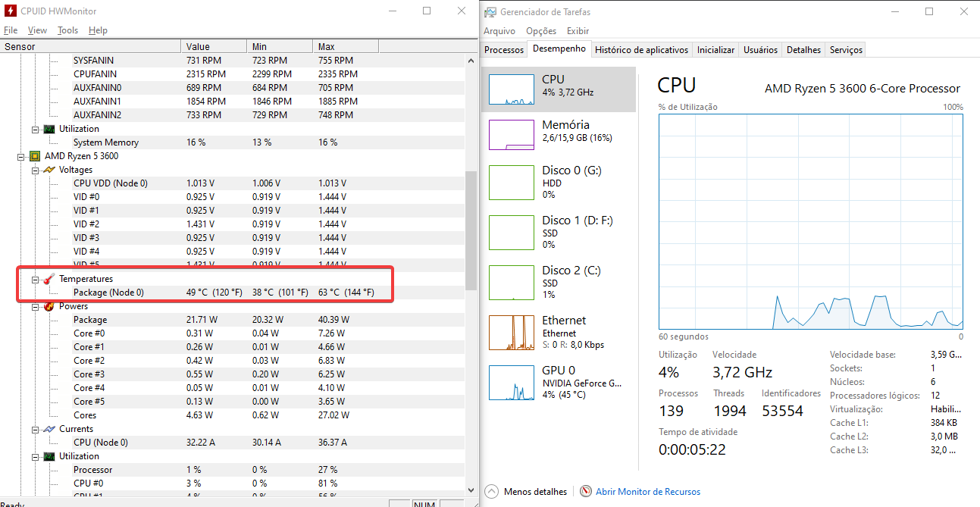Select the Memória graph thumbnail
The image size is (980, 507).
point(512,135)
